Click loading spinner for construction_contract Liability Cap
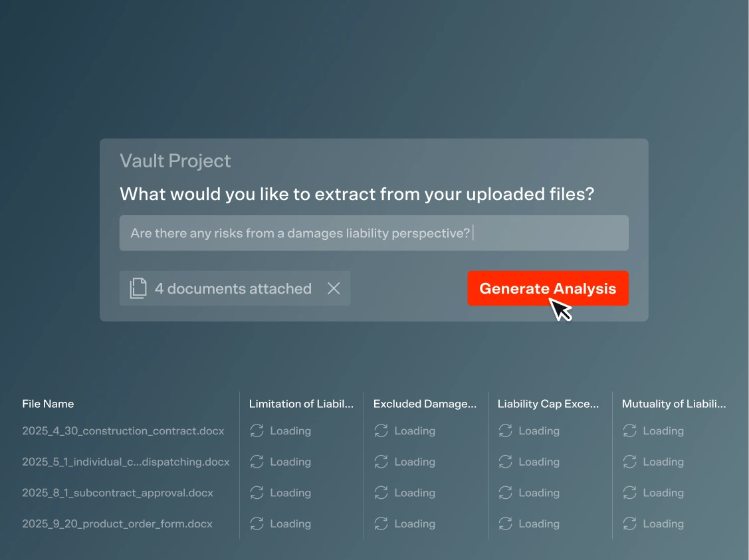The height and width of the screenshot is (560, 749). (x=505, y=430)
